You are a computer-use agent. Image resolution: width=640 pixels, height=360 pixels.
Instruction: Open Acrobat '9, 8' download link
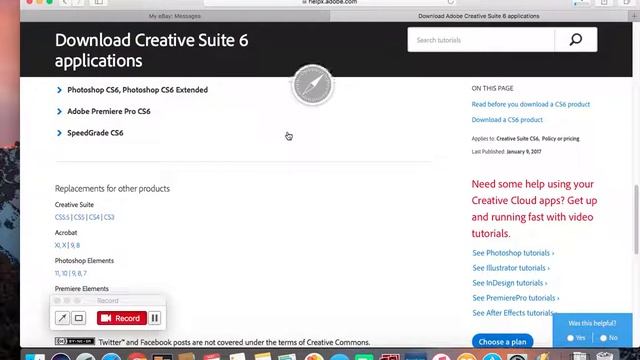point(75,245)
